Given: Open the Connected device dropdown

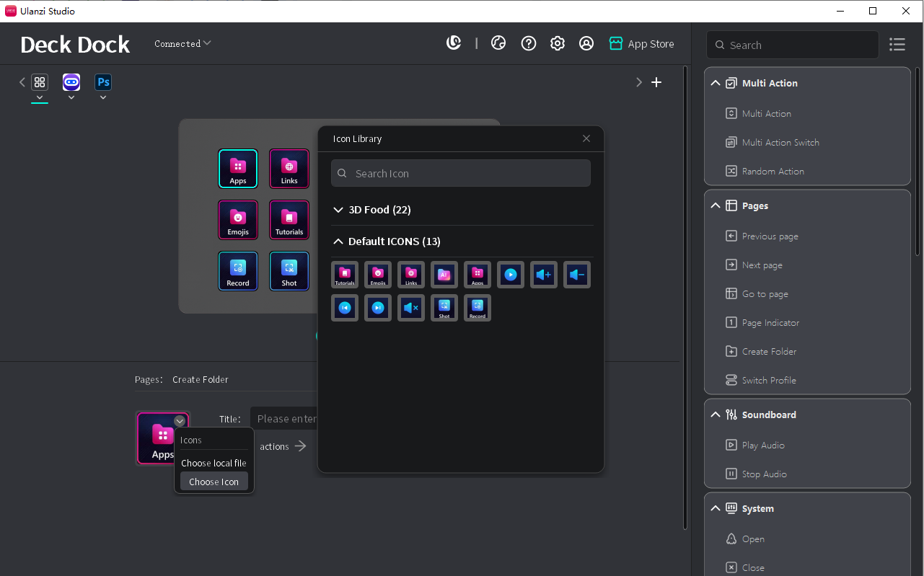Looking at the screenshot, I should tap(182, 43).
